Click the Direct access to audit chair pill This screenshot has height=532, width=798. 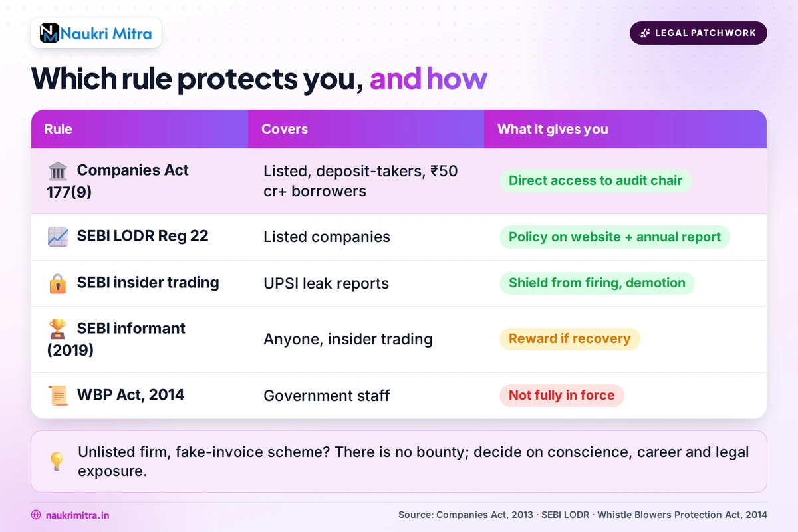(595, 181)
